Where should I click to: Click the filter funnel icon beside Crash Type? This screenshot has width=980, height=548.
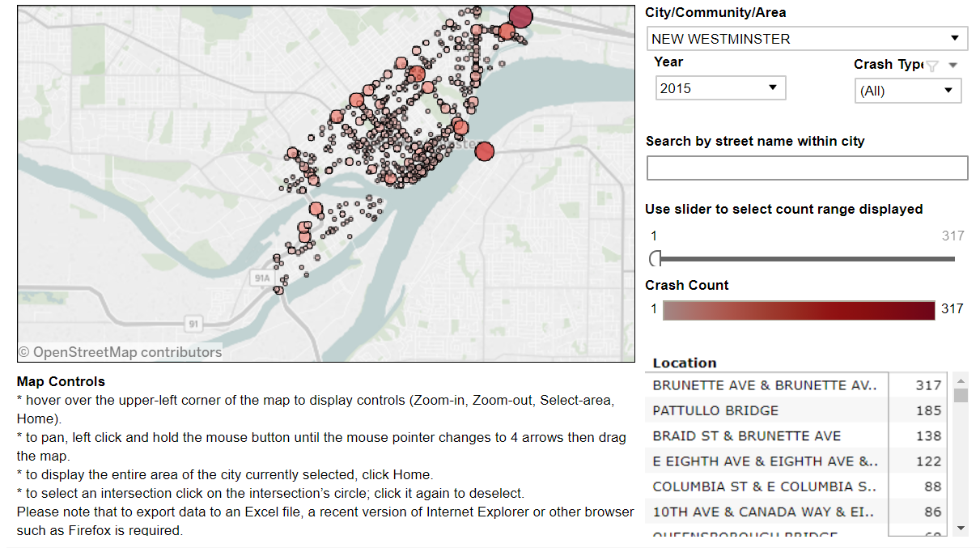point(932,66)
